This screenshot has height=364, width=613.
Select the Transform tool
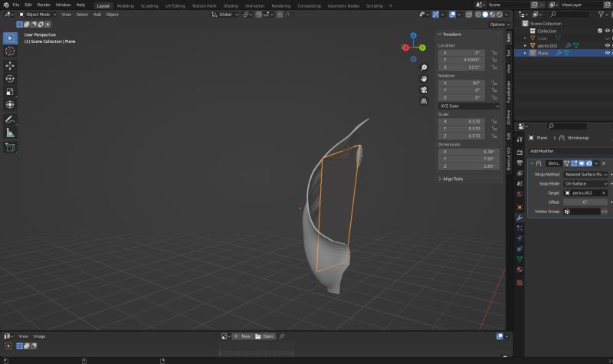(10, 105)
